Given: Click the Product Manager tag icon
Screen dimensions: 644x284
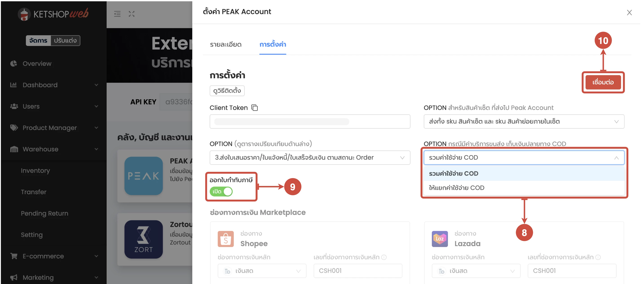Looking at the screenshot, I should tap(14, 128).
